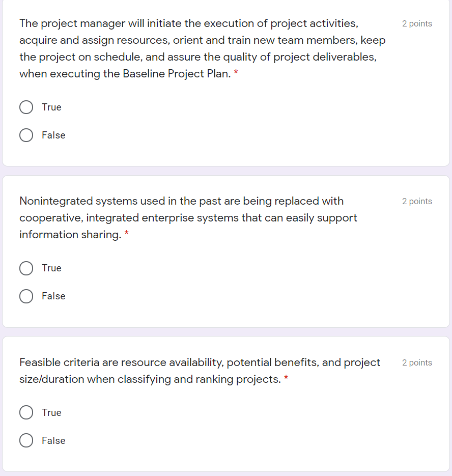Click the 2 points label on third question

coord(417,362)
